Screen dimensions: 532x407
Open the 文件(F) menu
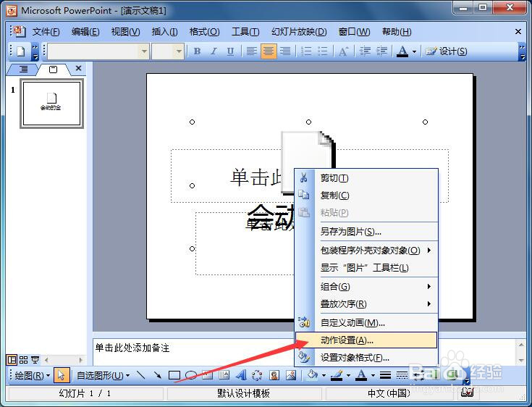pos(46,32)
